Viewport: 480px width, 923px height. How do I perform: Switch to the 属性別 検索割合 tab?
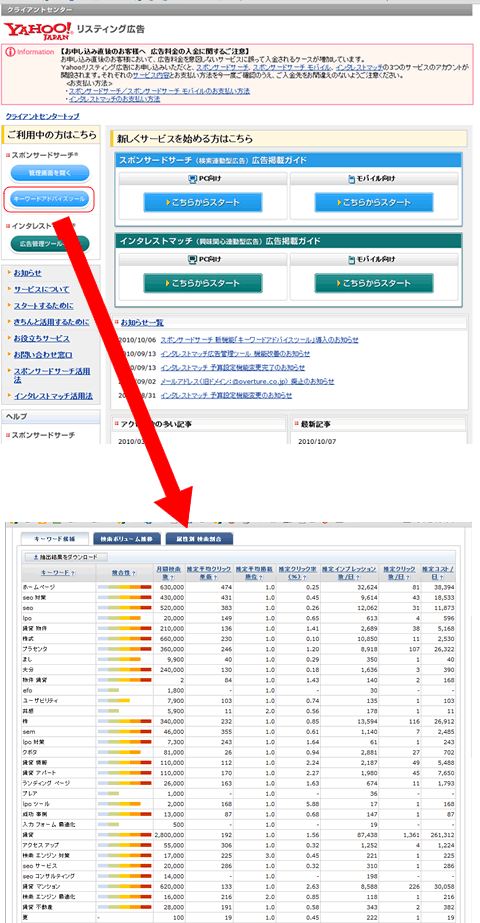(199, 538)
